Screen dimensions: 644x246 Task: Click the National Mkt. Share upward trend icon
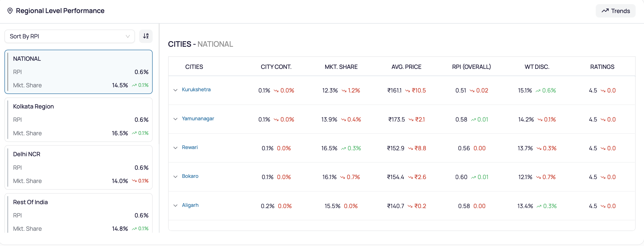pos(134,85)
